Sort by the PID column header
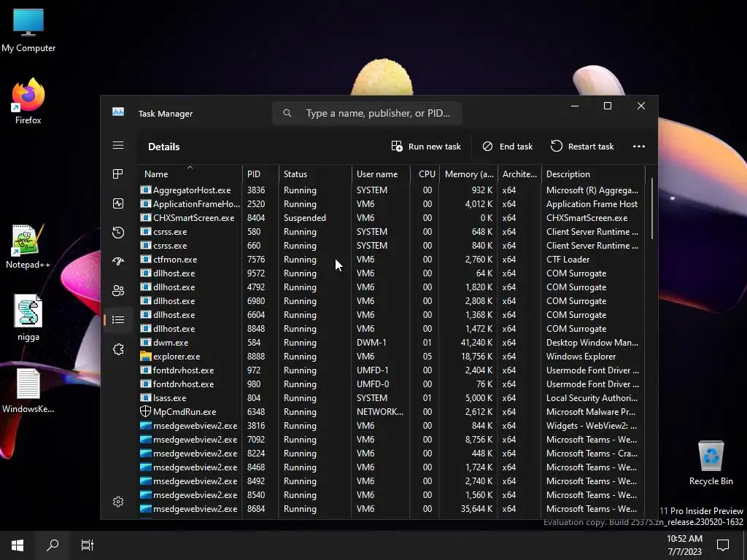Screen dimensions: 747x560 pyautogui.click(x=260, y=174)
